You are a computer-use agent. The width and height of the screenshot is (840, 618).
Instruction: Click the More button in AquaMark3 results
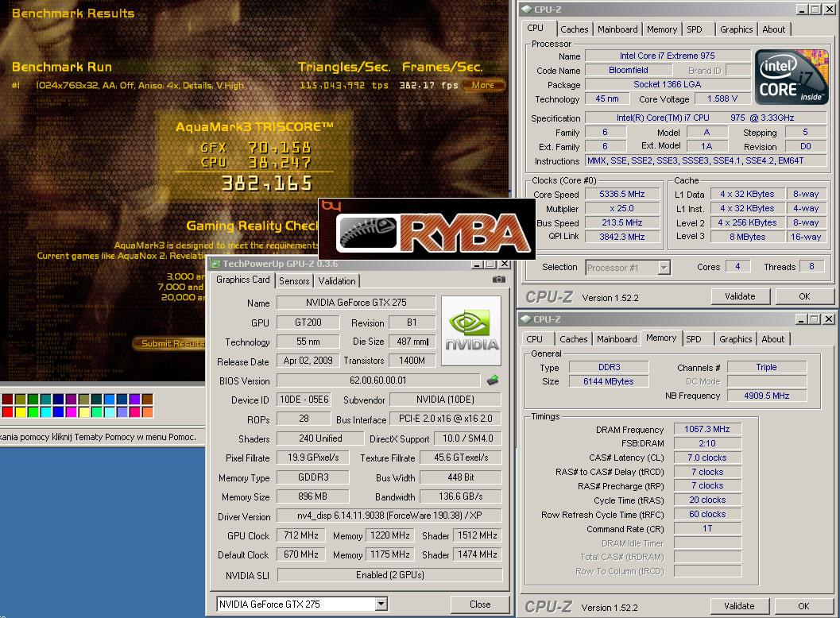pyautogui.click(x=482, y=85)
